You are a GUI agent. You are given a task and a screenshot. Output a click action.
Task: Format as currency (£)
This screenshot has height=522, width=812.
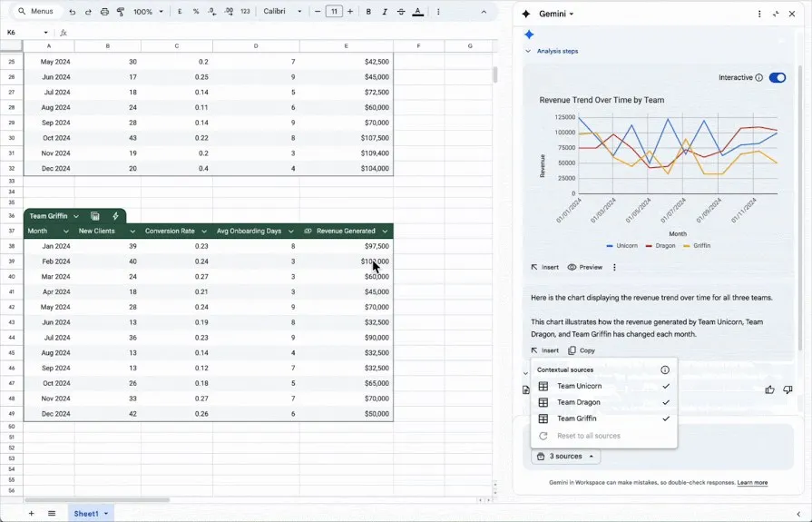point(180,12)
